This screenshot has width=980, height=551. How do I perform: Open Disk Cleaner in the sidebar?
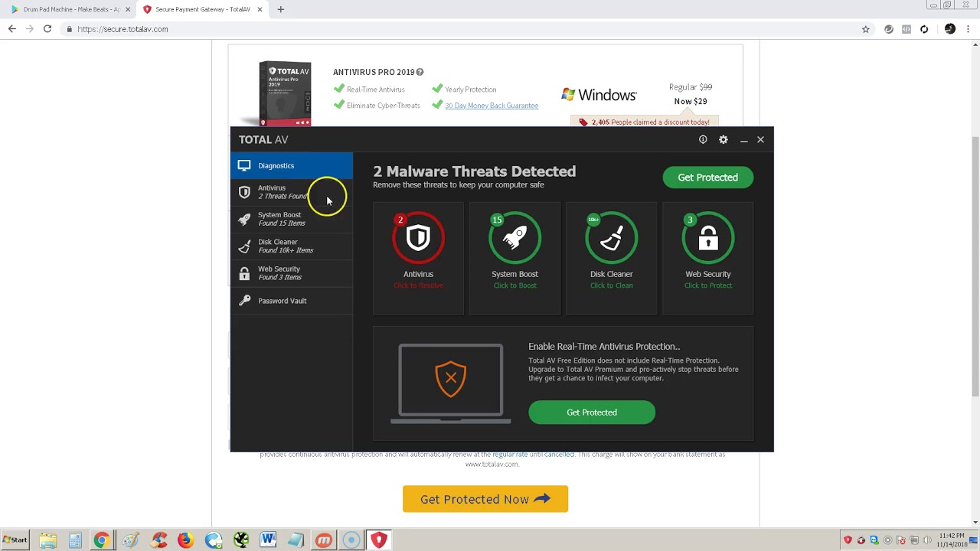pos(292,246)
